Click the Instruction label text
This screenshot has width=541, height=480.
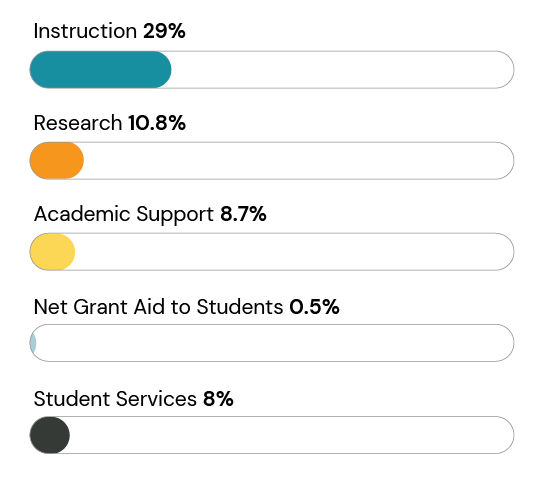pos(85,31)
